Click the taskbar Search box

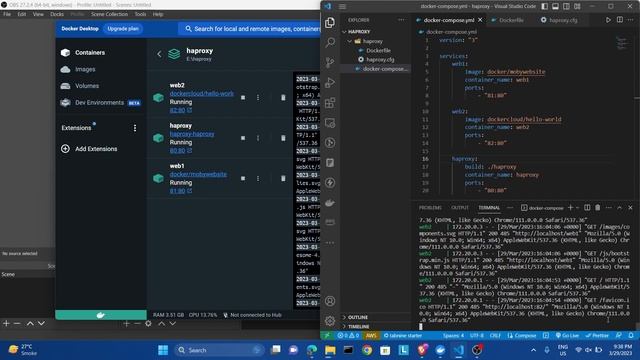(219, 350)
